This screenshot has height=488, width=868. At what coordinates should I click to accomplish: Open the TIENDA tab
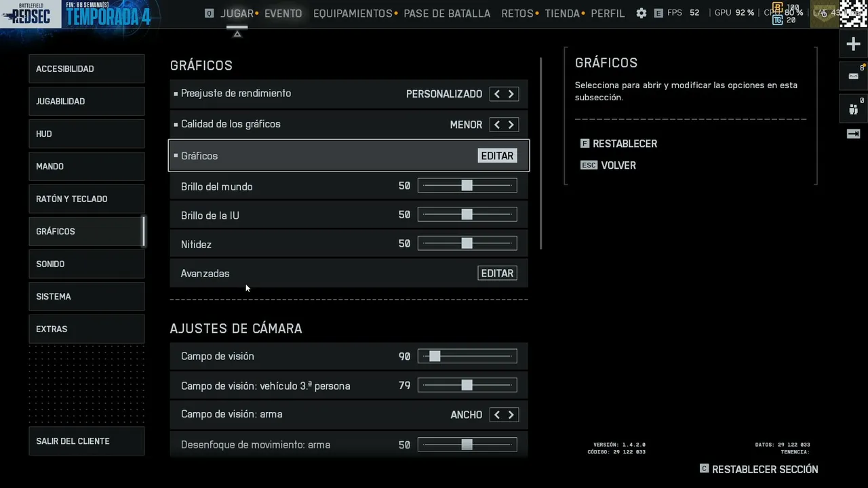[x=562, y=14]
